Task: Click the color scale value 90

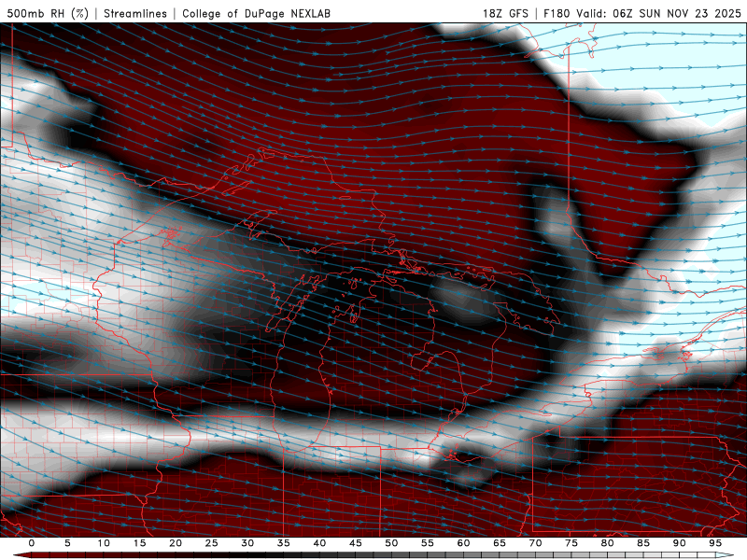Action: coord(680,543)
